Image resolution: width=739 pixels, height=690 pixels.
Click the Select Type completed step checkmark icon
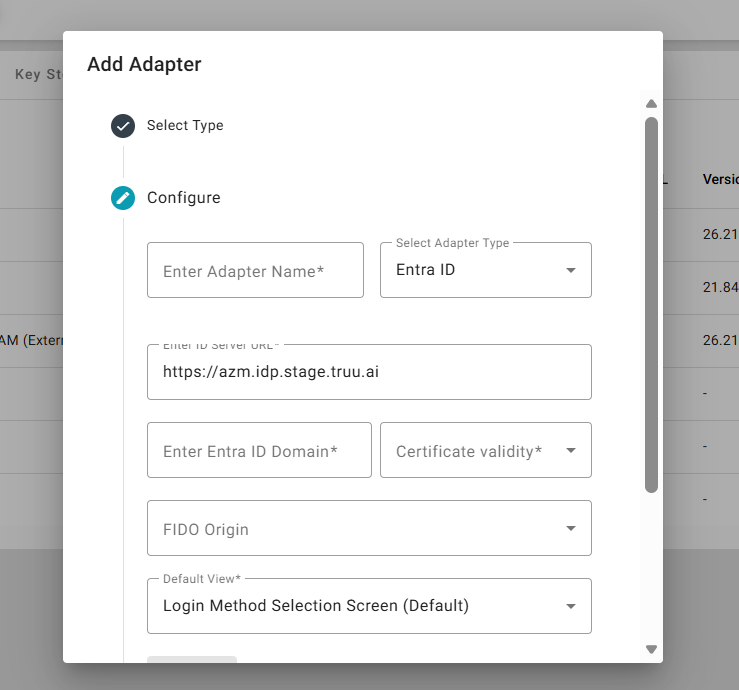[123, 126]
